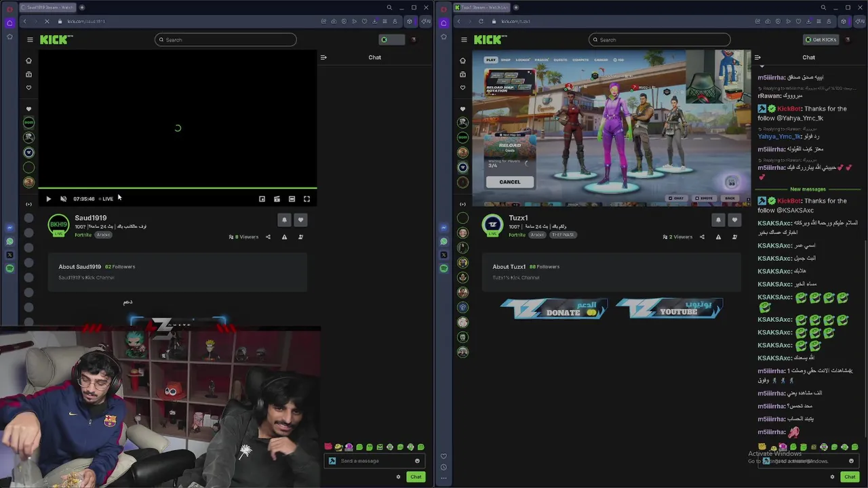Reload the page in the right browser
The height and width of the screenshot is (488, 868).
tap(481, 21)
